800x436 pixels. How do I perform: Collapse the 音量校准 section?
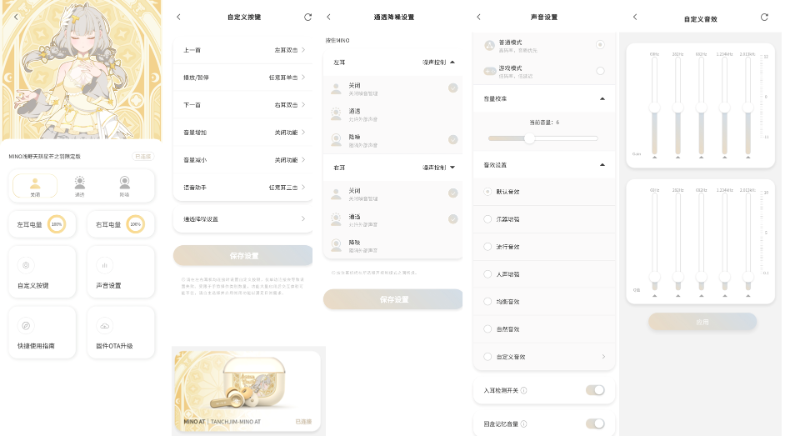click(x=602, y=99)
